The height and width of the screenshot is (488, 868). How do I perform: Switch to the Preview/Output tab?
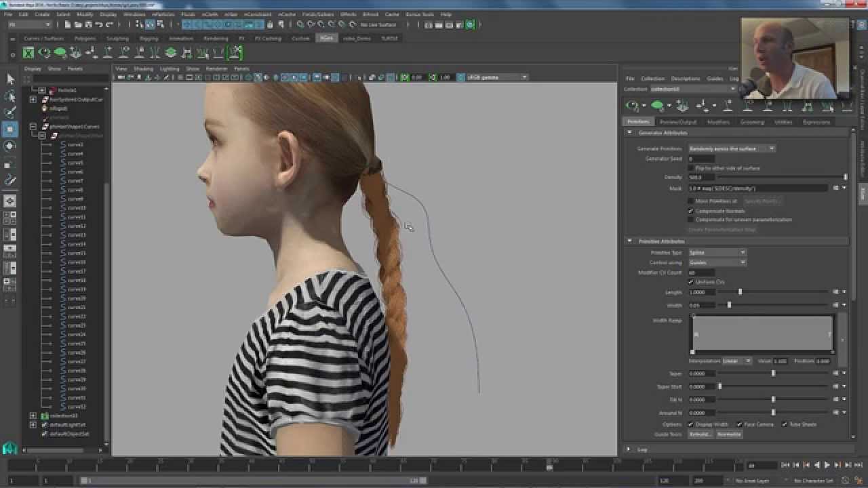click(x=678, y=122)
